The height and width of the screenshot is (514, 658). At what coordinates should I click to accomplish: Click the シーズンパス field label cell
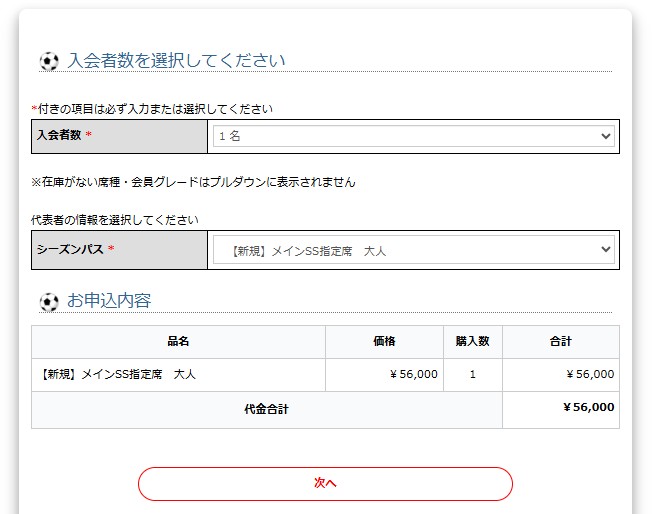point(120,250)
